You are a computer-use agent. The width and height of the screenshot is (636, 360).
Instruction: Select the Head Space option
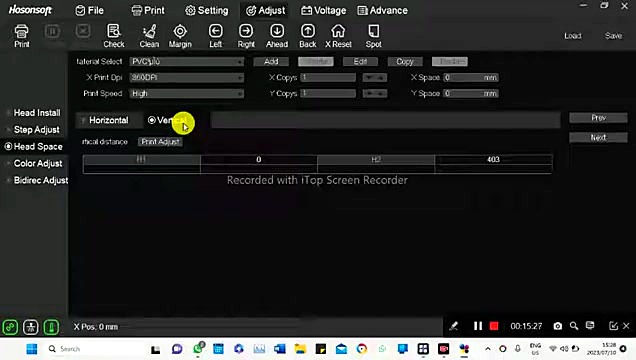[34, 146]
